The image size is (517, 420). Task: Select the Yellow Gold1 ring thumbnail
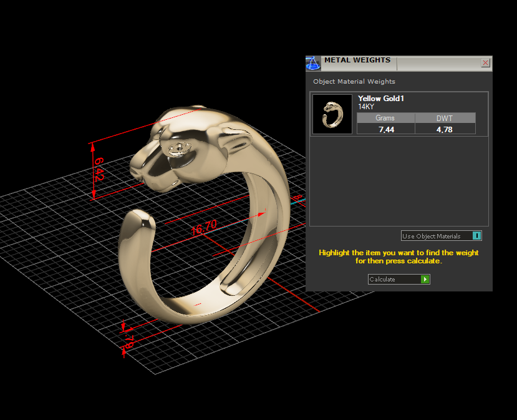[332, 114]
